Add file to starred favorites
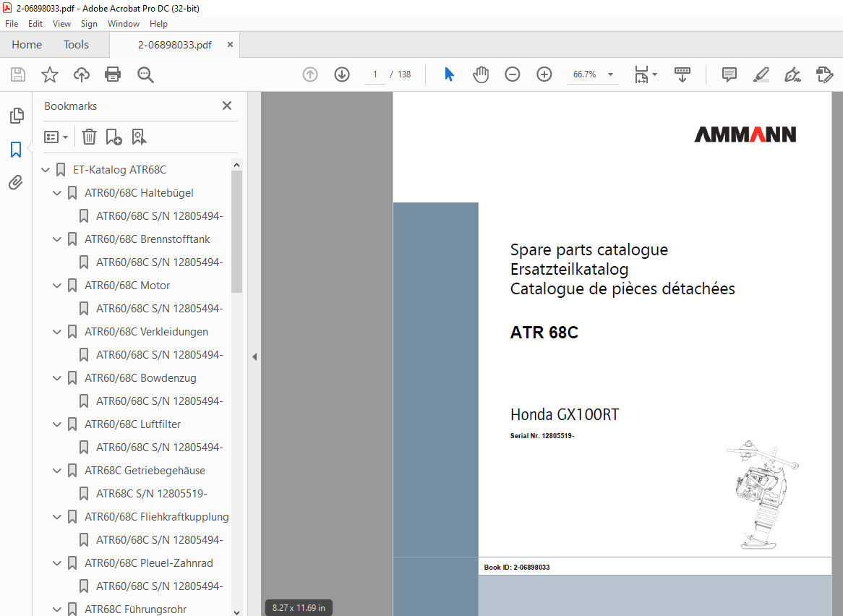This screenshot has width=843, height=616. tap(49, 74)
